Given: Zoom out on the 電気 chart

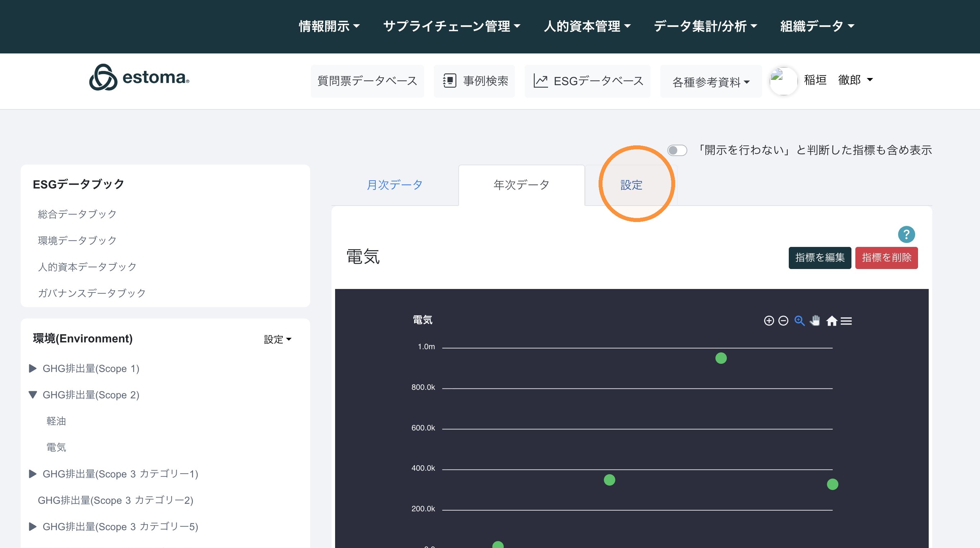Looking at the screenshot, I should [783, 321].
